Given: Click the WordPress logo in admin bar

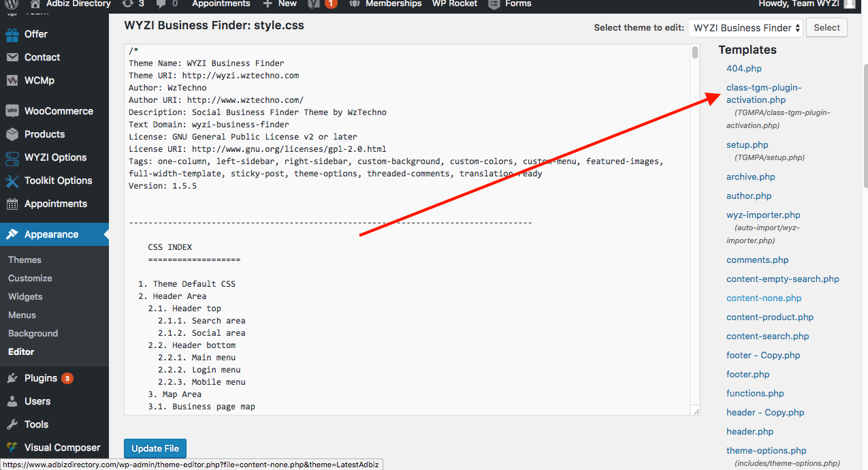Looking at the screenshot, I should click(x=12, y=4).
